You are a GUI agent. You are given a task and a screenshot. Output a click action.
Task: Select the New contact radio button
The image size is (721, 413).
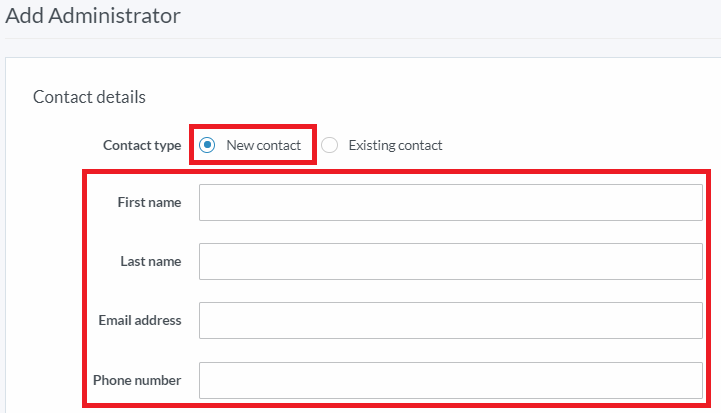207,145
